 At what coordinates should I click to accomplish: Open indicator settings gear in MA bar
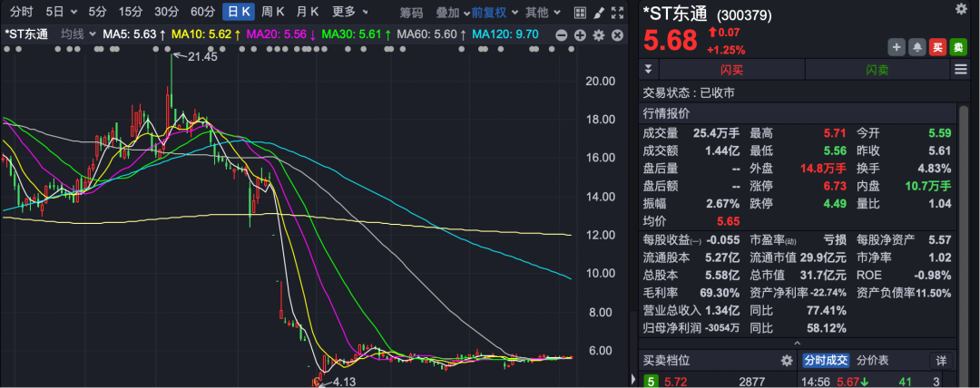(x=598, y=34)
